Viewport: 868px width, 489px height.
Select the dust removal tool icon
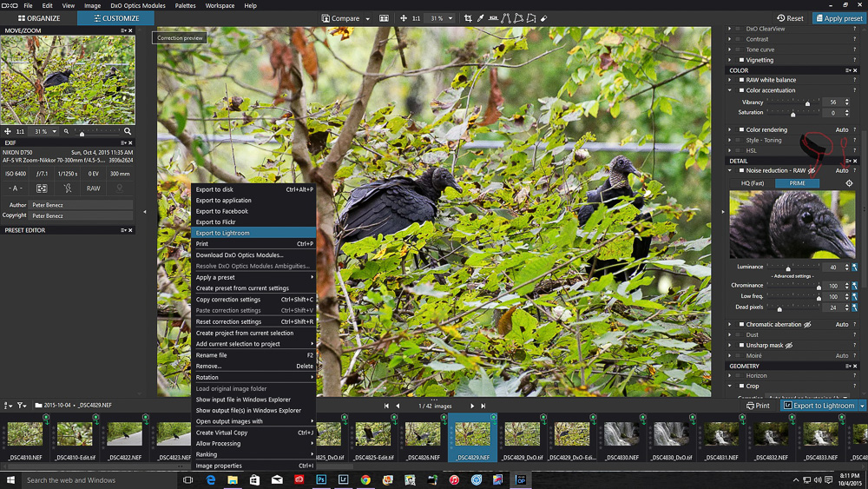pyautogui.click(x=543, y=18)
